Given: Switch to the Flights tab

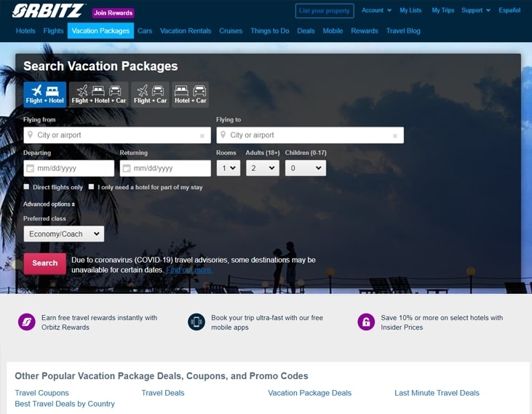Looking at the screenshot, I should 53,31.
